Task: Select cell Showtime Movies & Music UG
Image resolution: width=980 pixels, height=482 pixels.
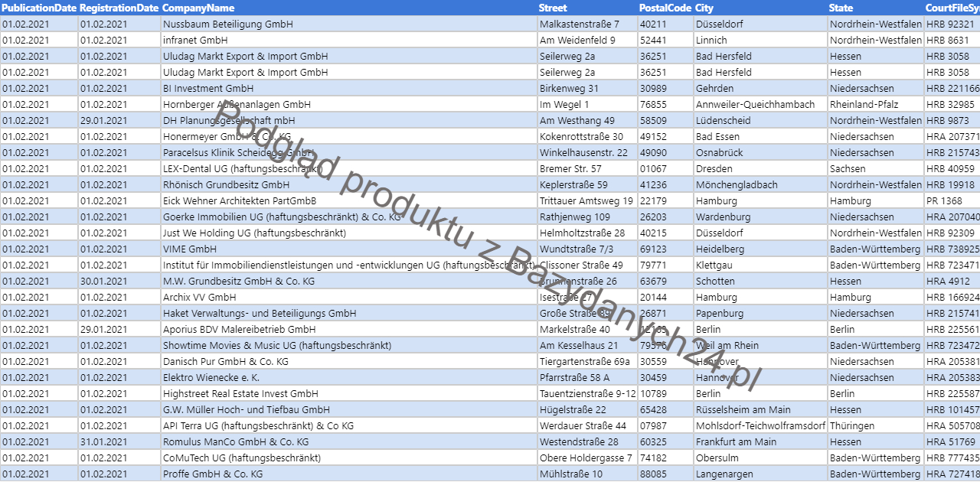Action: (349, 345)
